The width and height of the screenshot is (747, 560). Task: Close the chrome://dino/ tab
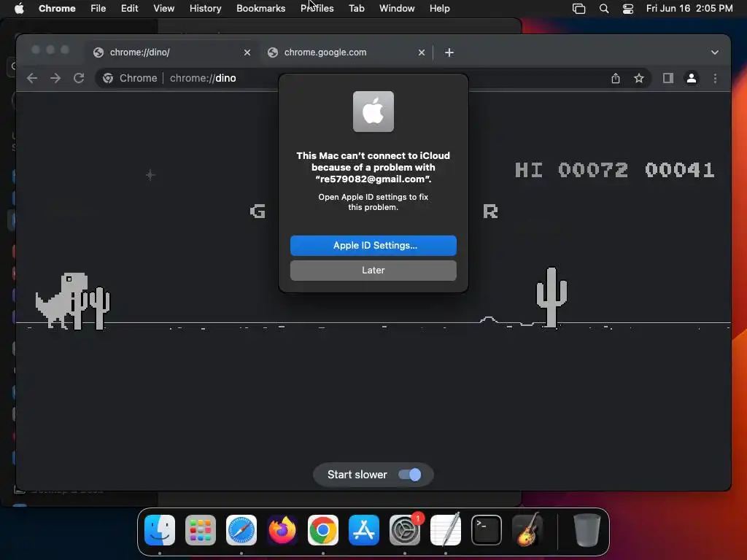coord(247,52)
